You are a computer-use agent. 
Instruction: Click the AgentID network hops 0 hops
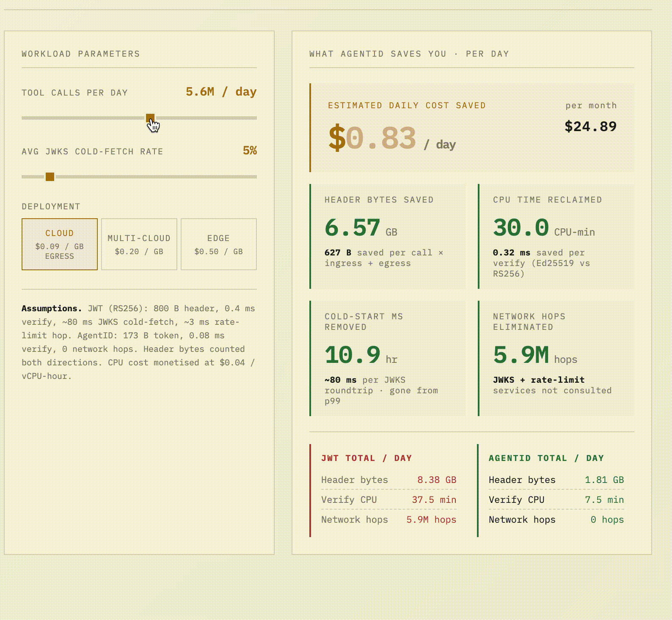[x=607, y=520]
